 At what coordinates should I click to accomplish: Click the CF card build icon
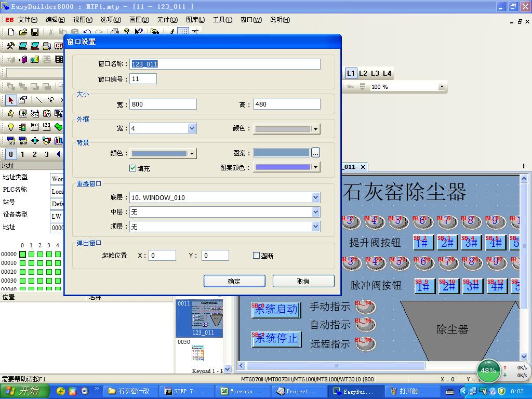click(59, 46)
